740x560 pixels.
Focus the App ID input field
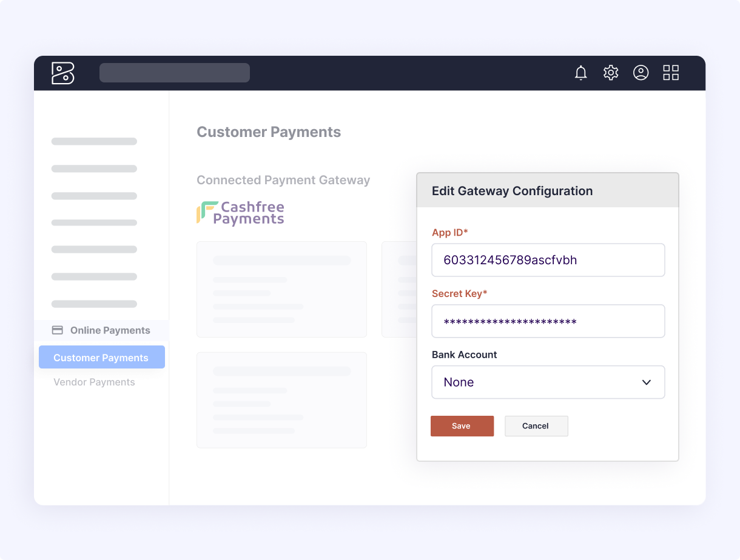click(547, 260)
